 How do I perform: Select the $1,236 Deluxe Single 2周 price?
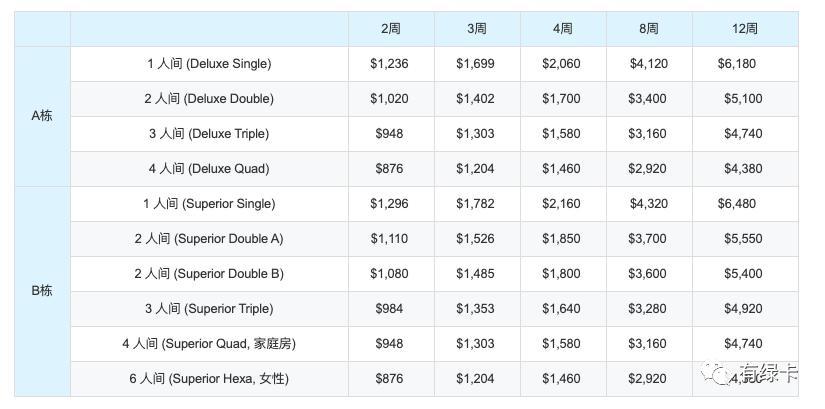[x=389, y=64]
